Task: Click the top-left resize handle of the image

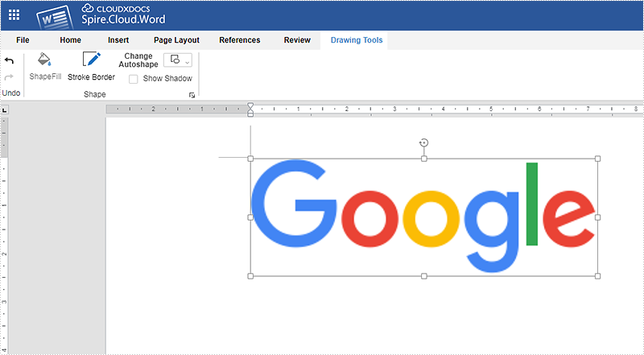Action: 250,159
